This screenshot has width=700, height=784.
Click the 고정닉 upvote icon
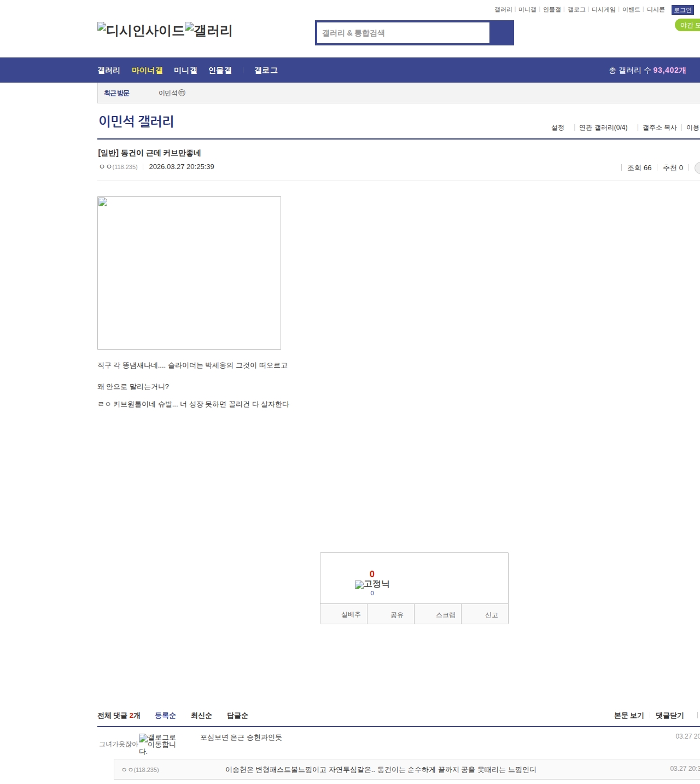tap(372, 584)
